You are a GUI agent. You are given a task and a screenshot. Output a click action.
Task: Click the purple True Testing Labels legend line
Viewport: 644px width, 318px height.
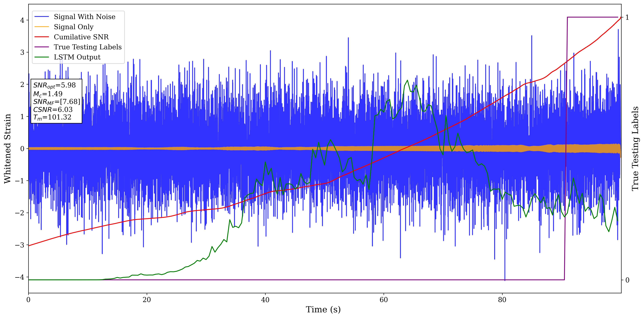[x=42, y=47]
